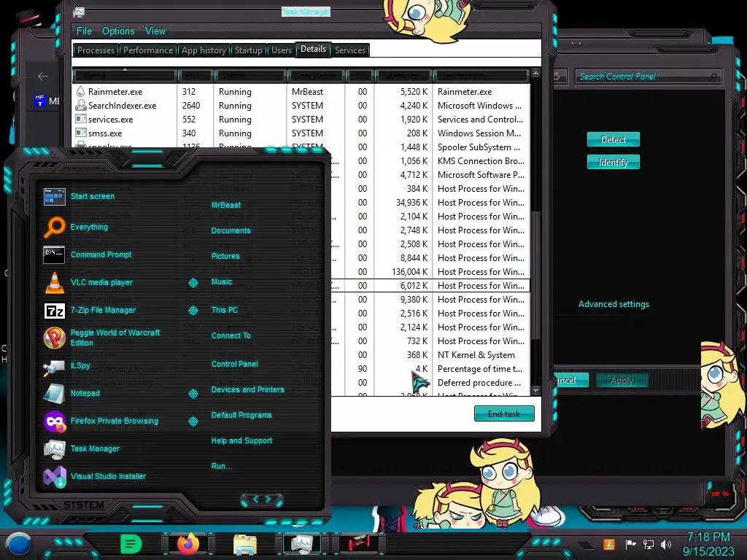
Task: Open View menu in Task Manager
Action: (x=155, y=31)
